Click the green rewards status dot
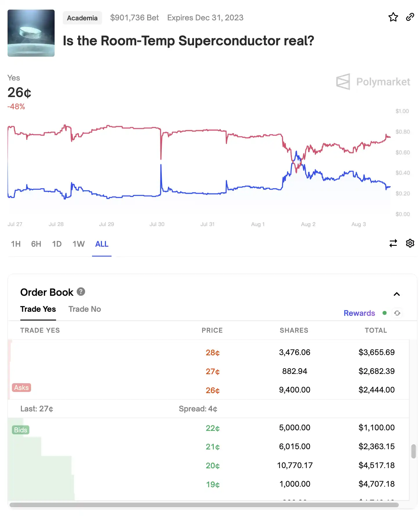 click(x=385, y=313)
